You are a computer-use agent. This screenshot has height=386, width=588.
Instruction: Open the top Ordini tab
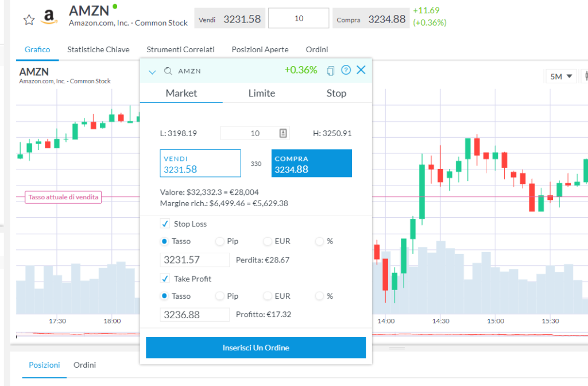pyautogui.click(x=317, y=49)
